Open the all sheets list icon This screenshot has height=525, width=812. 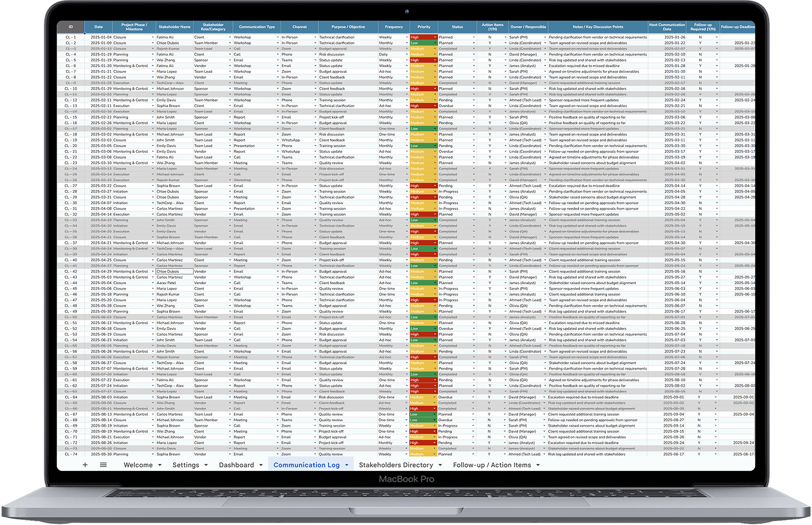pyautogui.click(x=103, y=465)
